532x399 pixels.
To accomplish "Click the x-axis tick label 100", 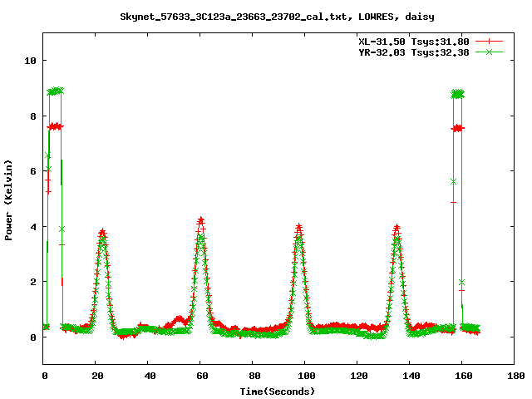I will point(305,376).
